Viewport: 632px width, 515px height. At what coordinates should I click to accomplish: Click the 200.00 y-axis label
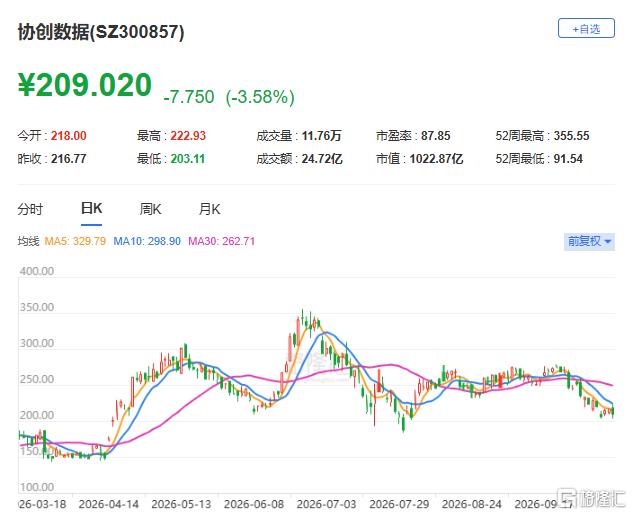pos(37,415)
